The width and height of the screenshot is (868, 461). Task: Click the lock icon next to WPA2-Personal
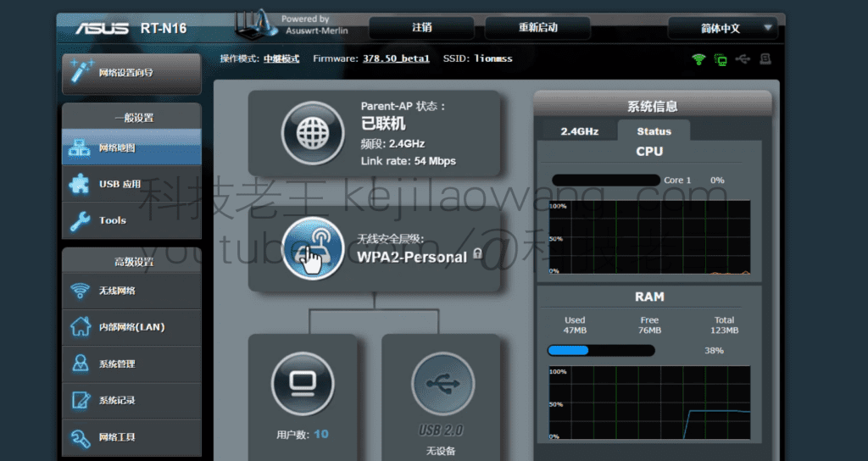click(x=478, y=254)
